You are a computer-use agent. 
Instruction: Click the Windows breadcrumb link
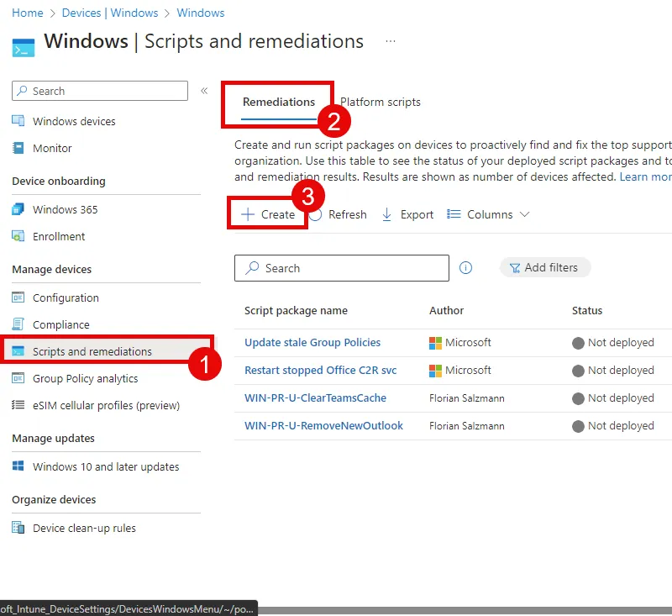[201, 13]
